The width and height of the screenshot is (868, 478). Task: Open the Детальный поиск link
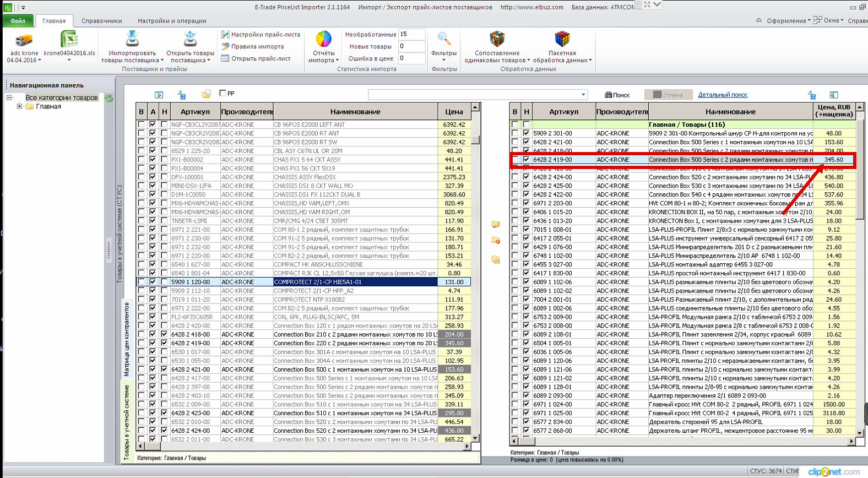click(x=723, y=95)
